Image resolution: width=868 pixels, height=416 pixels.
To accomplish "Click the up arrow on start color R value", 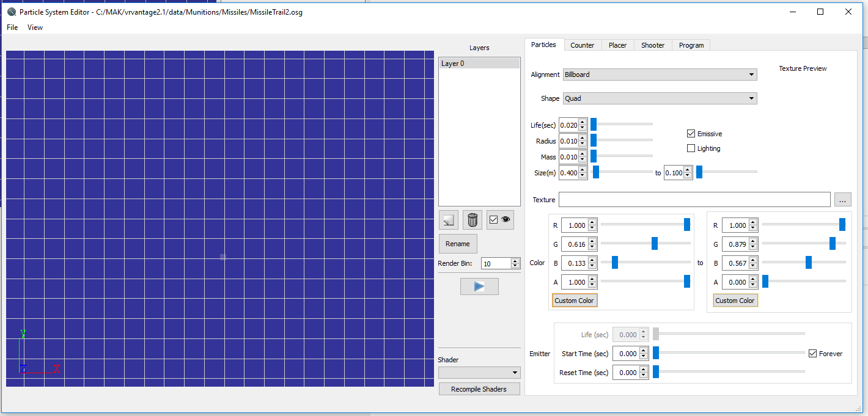I will pyautogui.click(x=592, y=222).
